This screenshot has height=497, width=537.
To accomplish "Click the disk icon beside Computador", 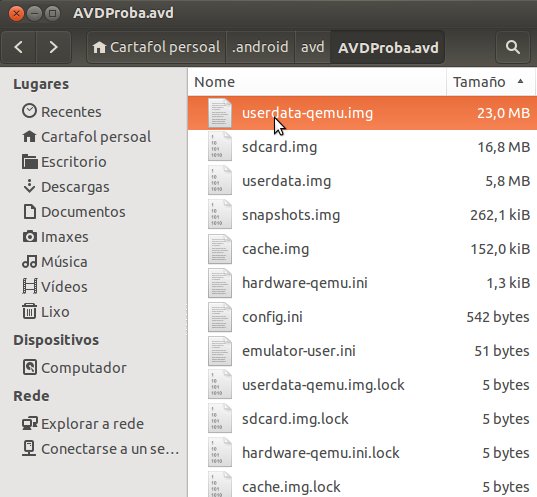I will pos(29,367).
